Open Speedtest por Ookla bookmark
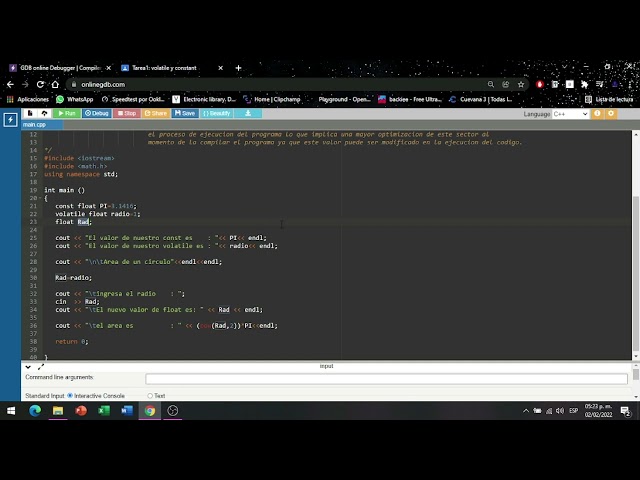Viewport: 640px width, 480px height. click(133, 99)
